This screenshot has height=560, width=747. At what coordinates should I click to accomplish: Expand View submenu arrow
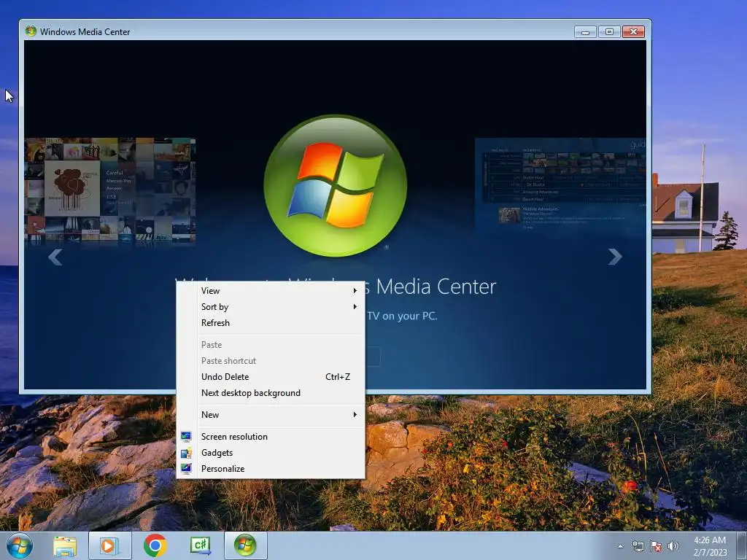355,290
